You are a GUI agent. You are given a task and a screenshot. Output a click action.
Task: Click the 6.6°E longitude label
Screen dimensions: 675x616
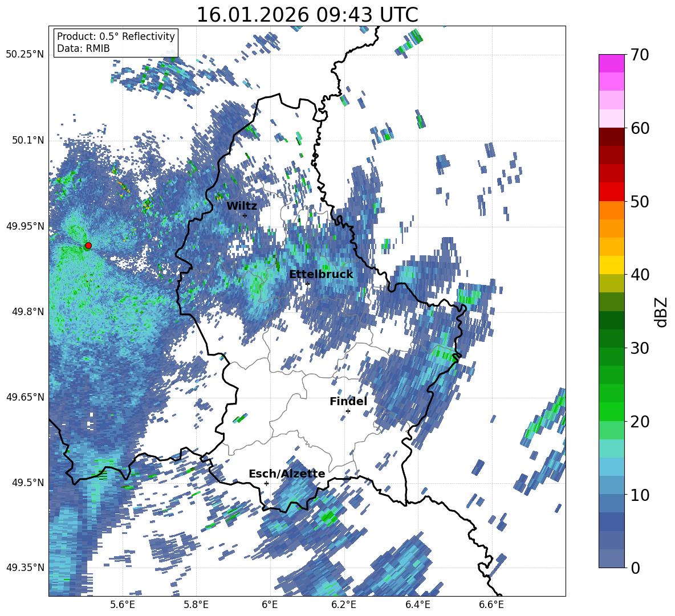tap(491, 605)
